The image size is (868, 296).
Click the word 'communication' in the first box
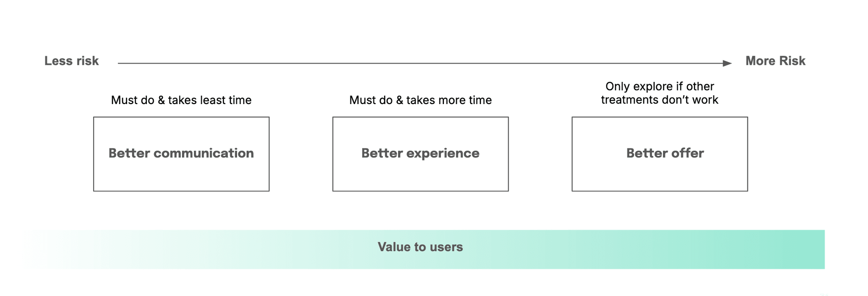coord(203,153)
